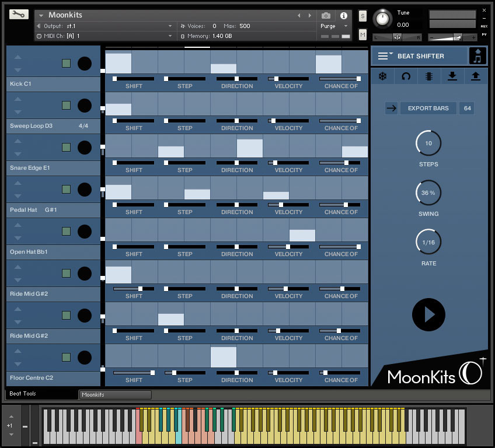Image resolution: width=495 pixels, height=448 pixels.
Task: Open the instrument info icon
Action: coord(343,16)
